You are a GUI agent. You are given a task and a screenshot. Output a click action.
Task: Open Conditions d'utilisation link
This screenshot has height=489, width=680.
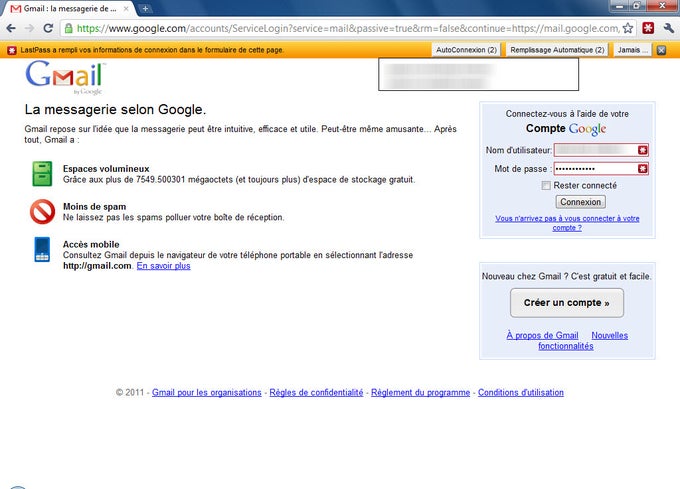point(521,392)
